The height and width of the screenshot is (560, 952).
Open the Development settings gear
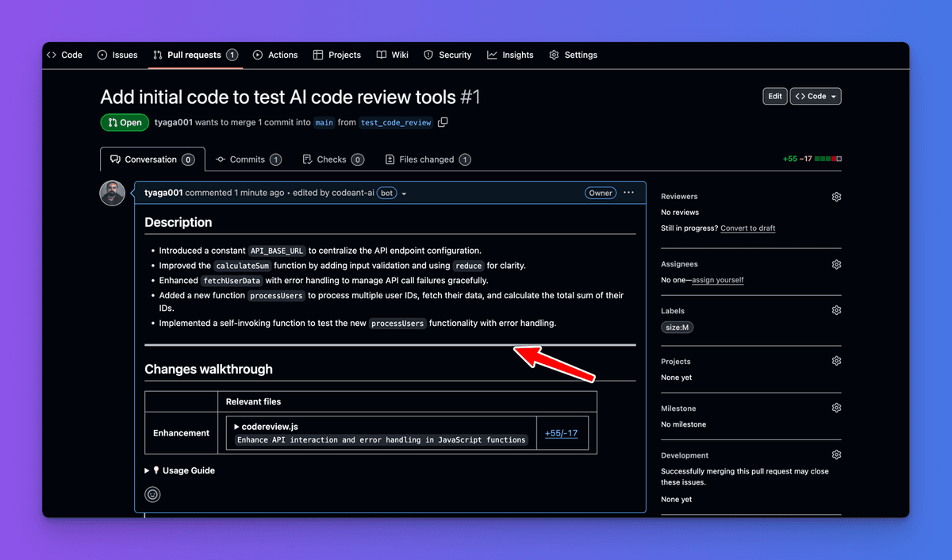[836, 454]
